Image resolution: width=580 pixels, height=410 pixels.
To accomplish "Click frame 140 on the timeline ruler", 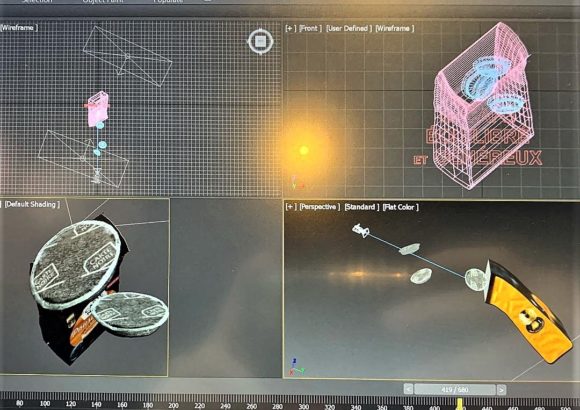I will (x=96, y=405).
